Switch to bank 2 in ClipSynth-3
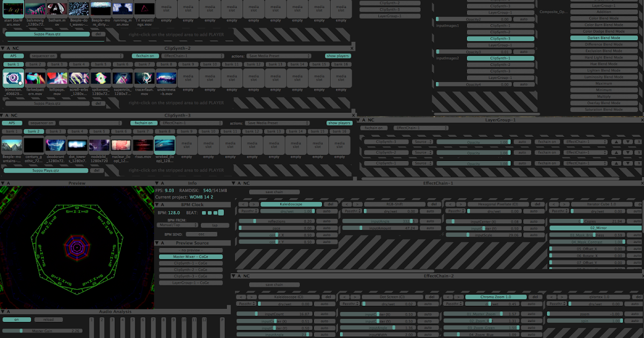Image resolution: width=644 pixels, height=338 pixels. click(x=35, y=130)
